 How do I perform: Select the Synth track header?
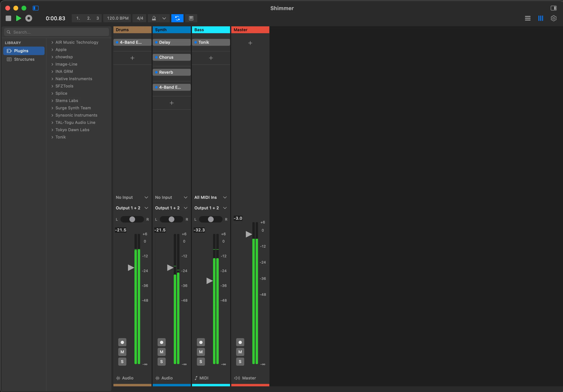pyautogui.click(x=172, y=30)
